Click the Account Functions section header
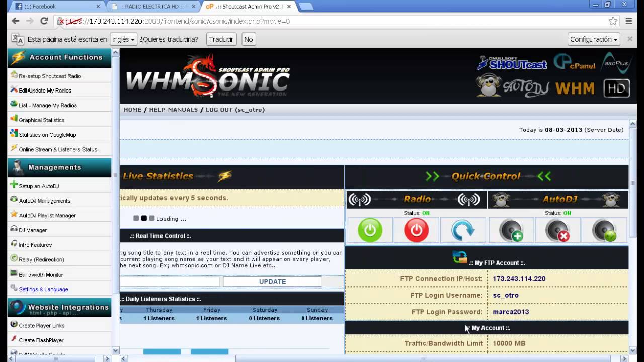 point(59,57)
